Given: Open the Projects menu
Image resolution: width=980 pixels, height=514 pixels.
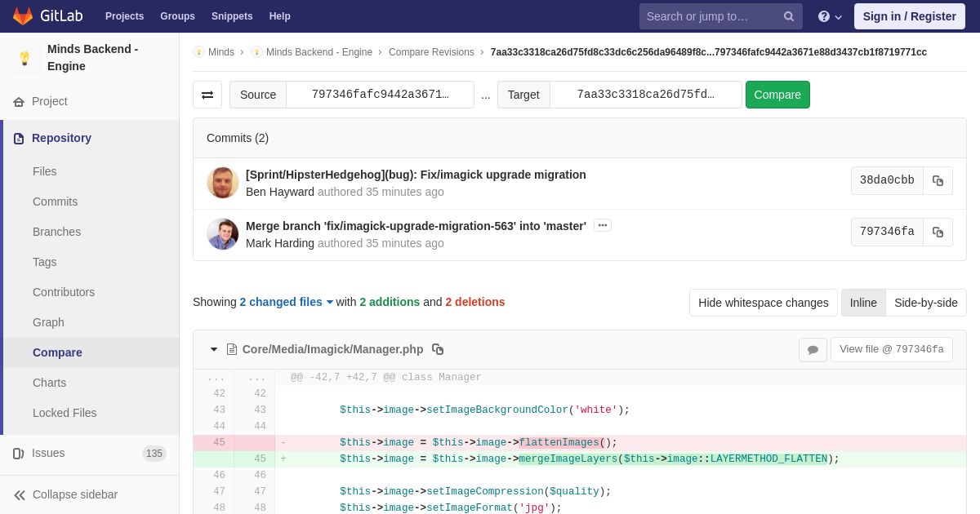Looking at the screenshot, I should [x=124, y=16].
